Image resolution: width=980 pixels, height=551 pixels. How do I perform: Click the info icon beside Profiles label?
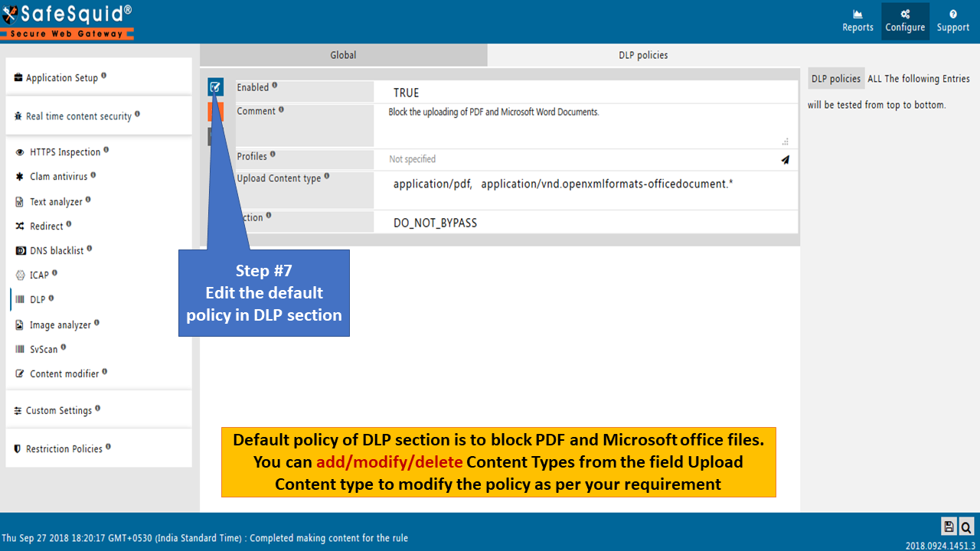tap(273, 155)
